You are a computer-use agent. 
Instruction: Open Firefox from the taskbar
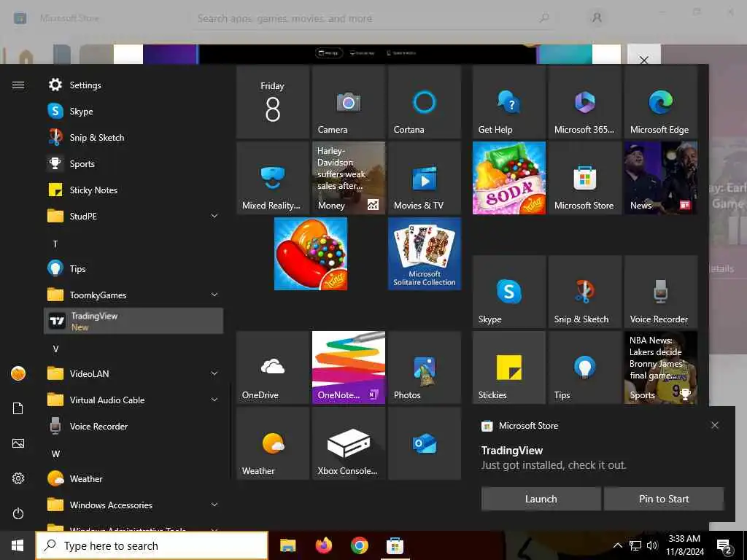click(323, 545)
